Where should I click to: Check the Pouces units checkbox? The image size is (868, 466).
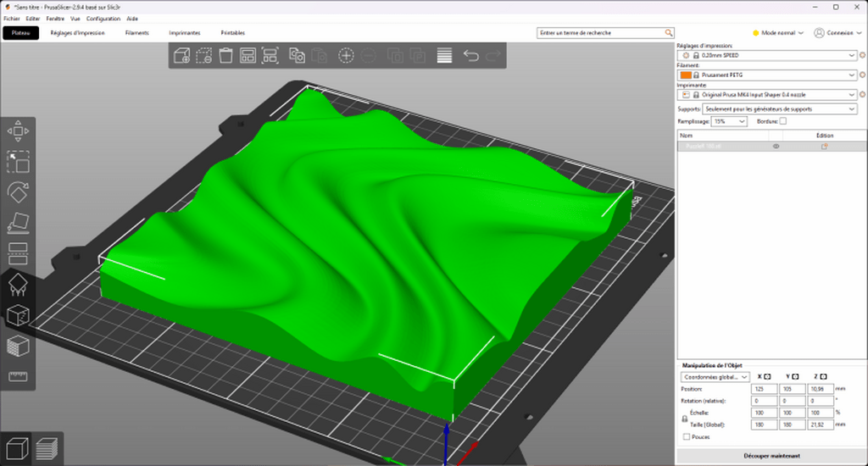[x=686, y=437]
